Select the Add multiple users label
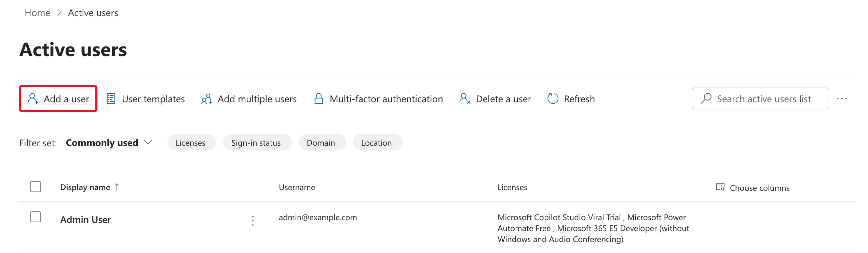This screenshot has width=868, height=253. [x=257, y=99]
